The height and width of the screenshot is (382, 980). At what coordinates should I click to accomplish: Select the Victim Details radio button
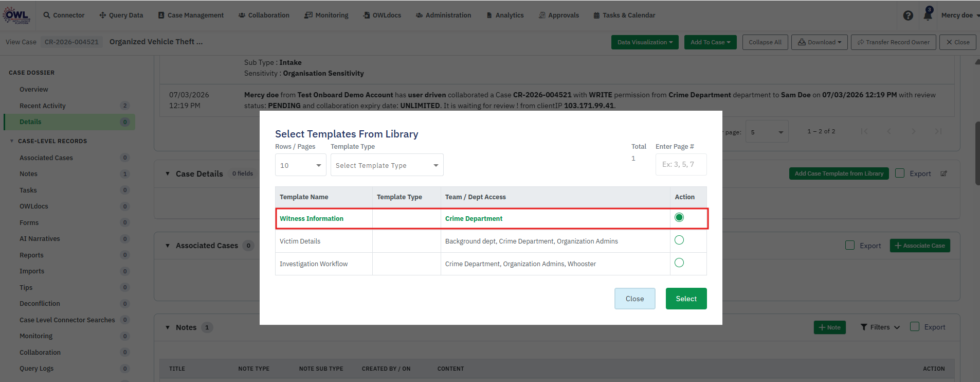[x=679, y=240]
